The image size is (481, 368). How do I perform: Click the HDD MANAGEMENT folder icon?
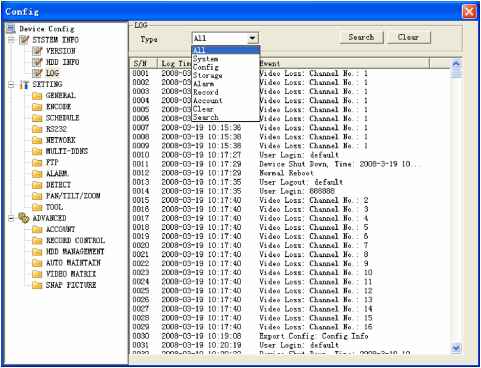click(x=37, y=252)
